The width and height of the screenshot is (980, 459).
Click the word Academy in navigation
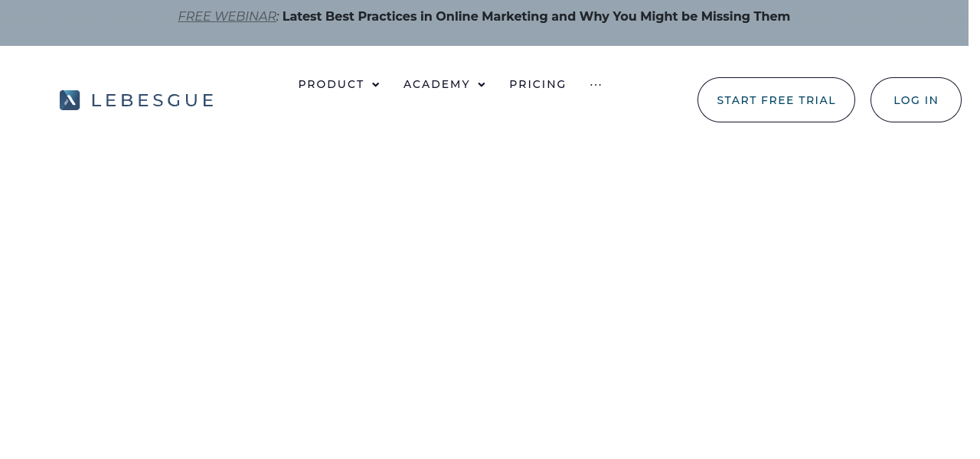(436, 84)
